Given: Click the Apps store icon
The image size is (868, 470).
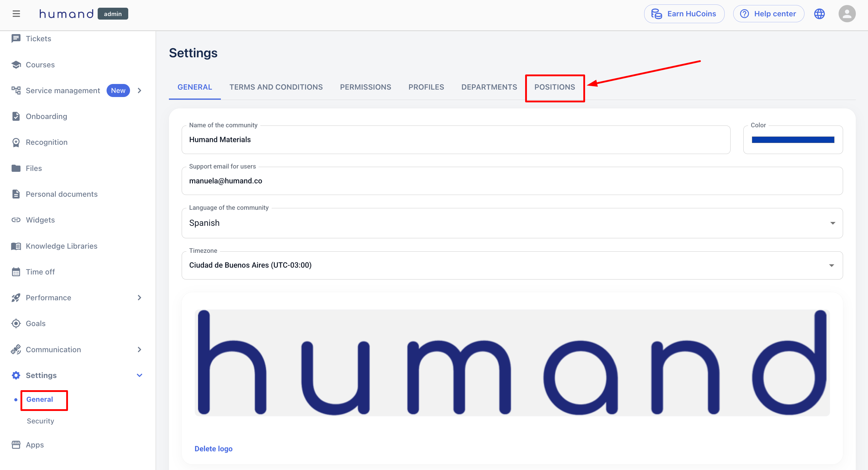Looking at the screenshot, I should 16,445.
